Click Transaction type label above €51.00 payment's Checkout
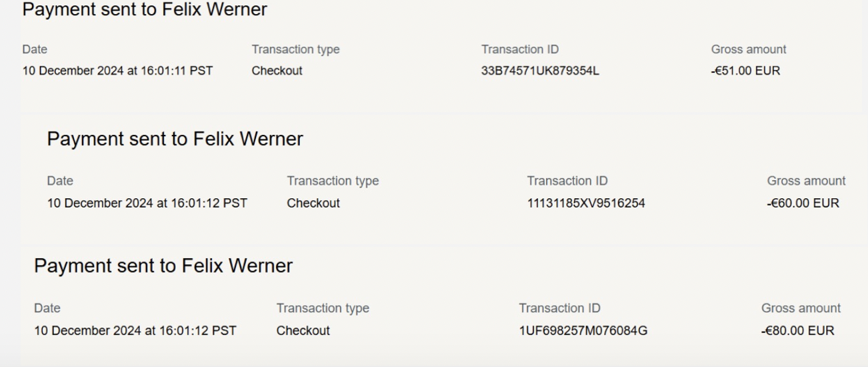The image size is (868, 367). coord(295,49)
